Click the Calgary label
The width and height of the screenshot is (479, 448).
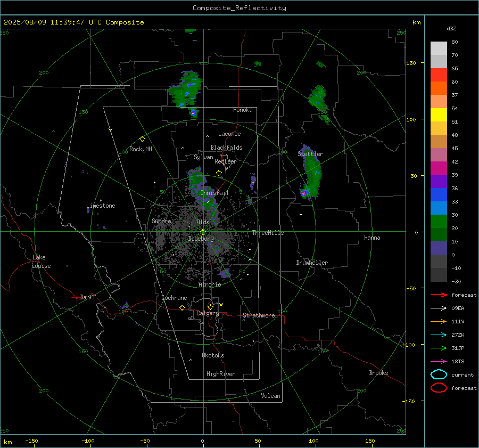pyautogui.click(x=208, y=313)
